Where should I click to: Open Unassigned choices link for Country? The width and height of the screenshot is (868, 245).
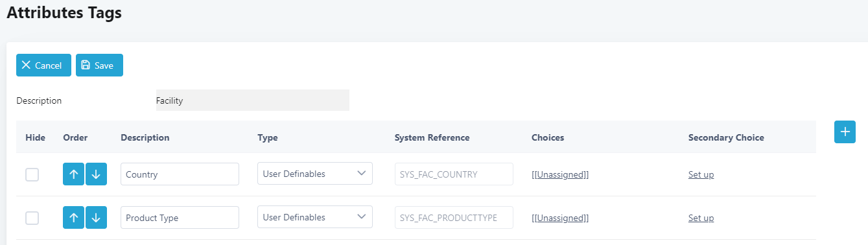(x=560, y=174)
